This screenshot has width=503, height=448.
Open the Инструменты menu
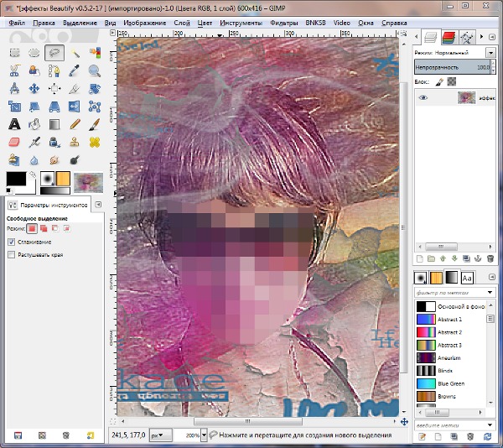pyautogui.click(x=241, y=23)
